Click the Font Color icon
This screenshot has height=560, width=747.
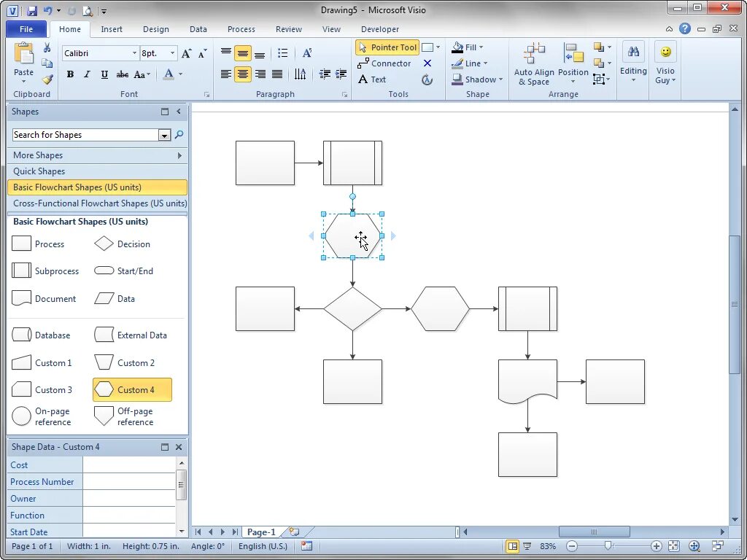(169, 74)
